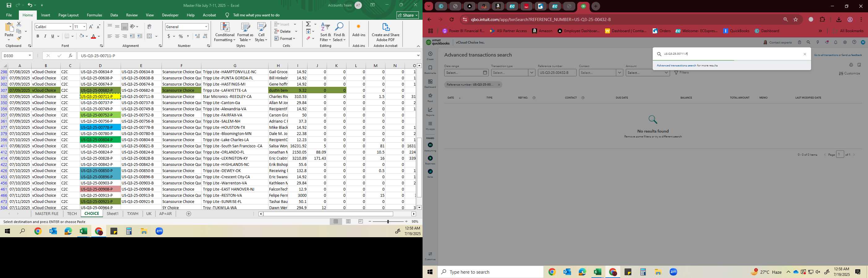The width and height of the screenshot is (868, 278).
Task: Open the Data ribbon tab
Action: pyautogui.click(x=114, y=15)
